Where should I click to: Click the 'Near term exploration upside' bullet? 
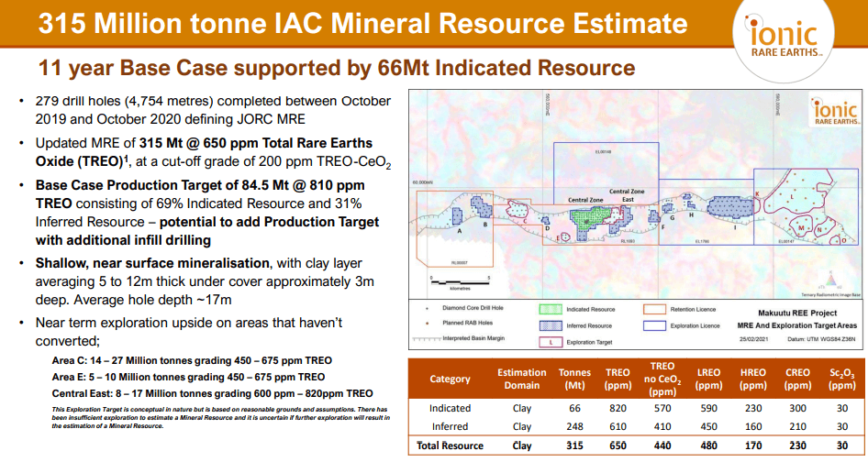click(x=189, y=332)
